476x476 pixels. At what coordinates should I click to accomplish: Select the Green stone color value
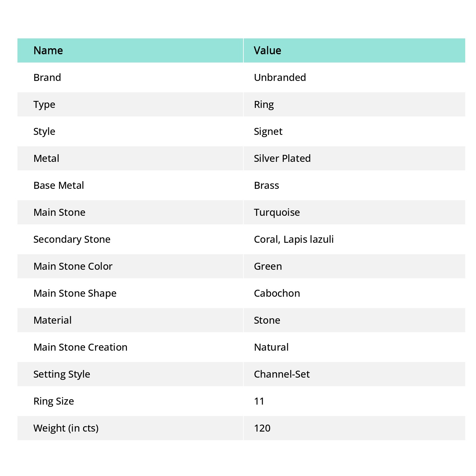(268, 266)
